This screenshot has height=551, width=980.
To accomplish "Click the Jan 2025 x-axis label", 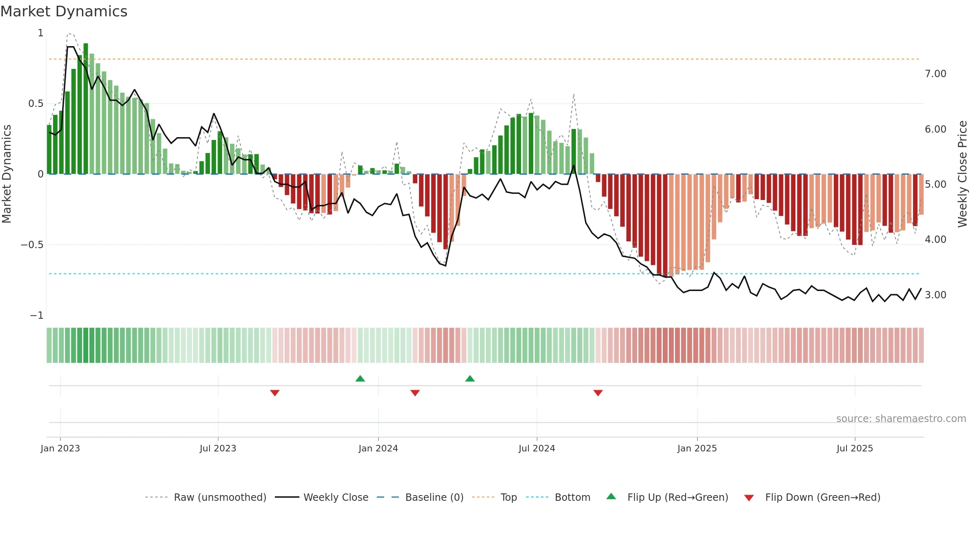I will (x=697, y=448).
